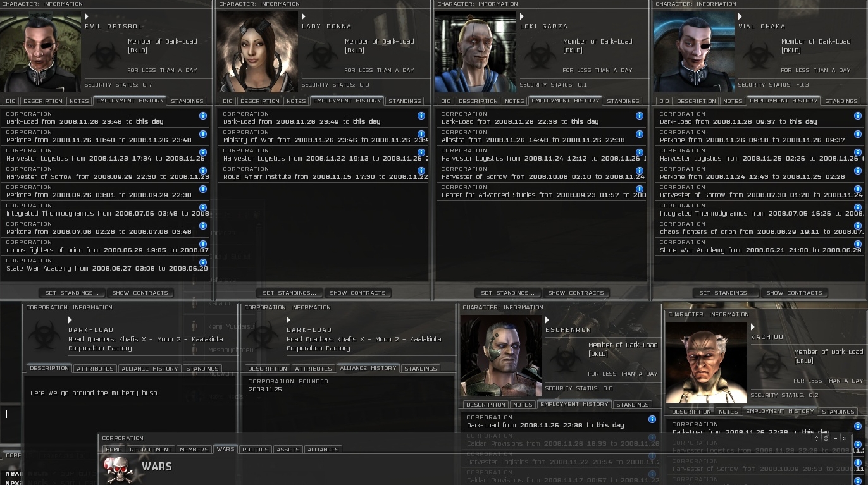This screenshot has width=868, height=485.
Task: Click Set Standings button in Loki Garza window
Action: coord(508,293)
